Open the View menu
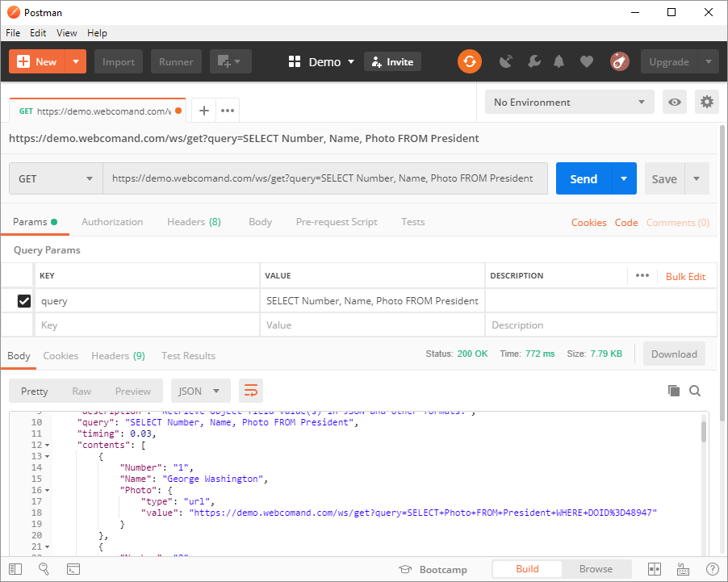 tap(67, 33)
